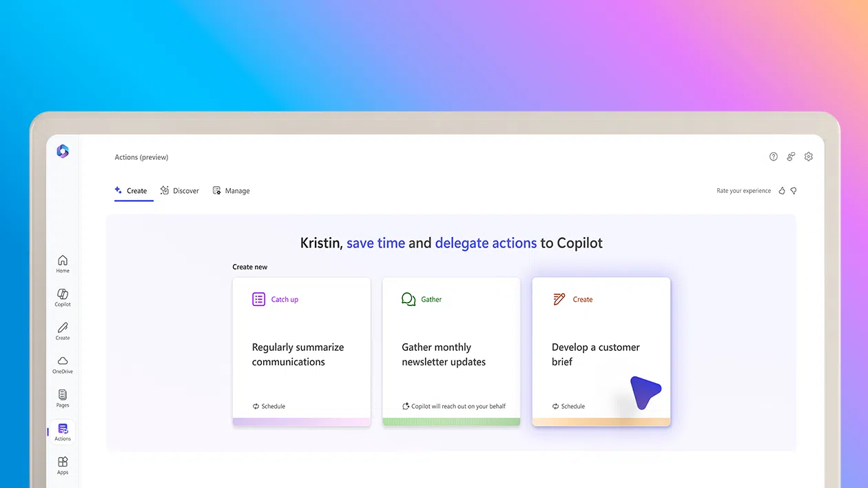Rate experience with thumbs down
This screenshot has height=488, width=868.
pyautogui.click(x=794, y=191)
